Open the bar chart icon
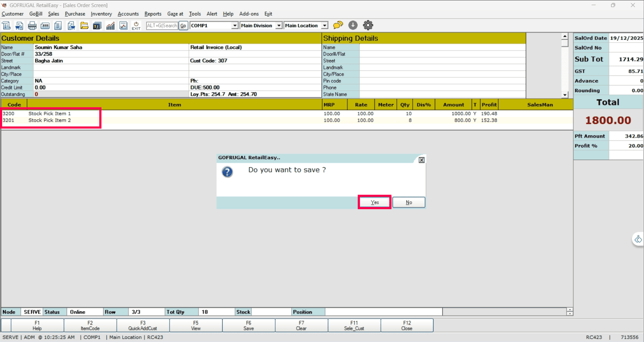The width and height of the screenshot is (644, 342). click(x=110, y=26)
